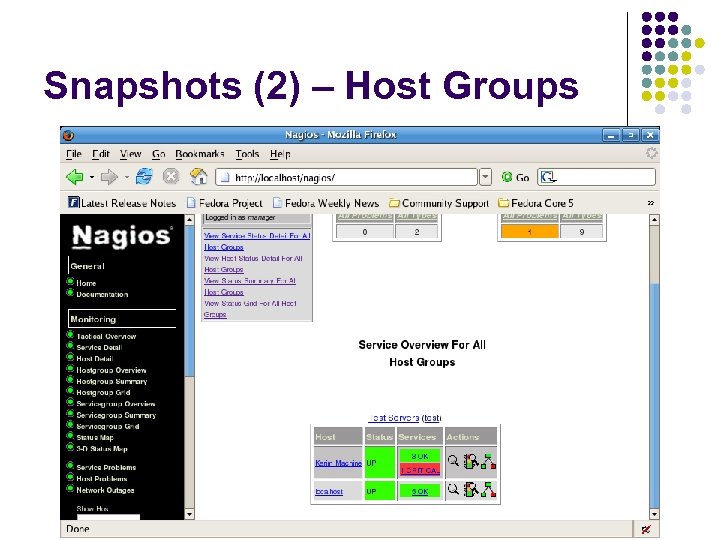Viewport: 720px width, 540px height.
Task: Click Test Servers host group link
Action: click(394, 418)
